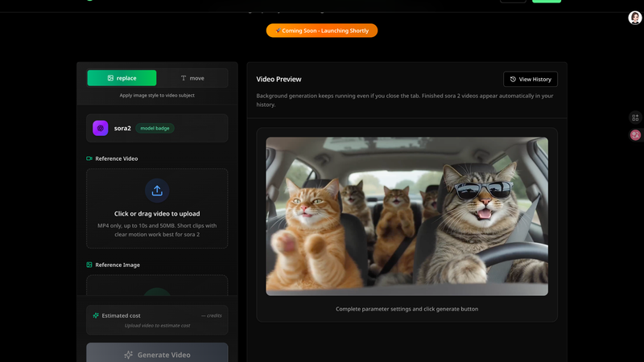644x362 pixels.
Task: Click the sora2 model name
Action: (x=122, y=128)
